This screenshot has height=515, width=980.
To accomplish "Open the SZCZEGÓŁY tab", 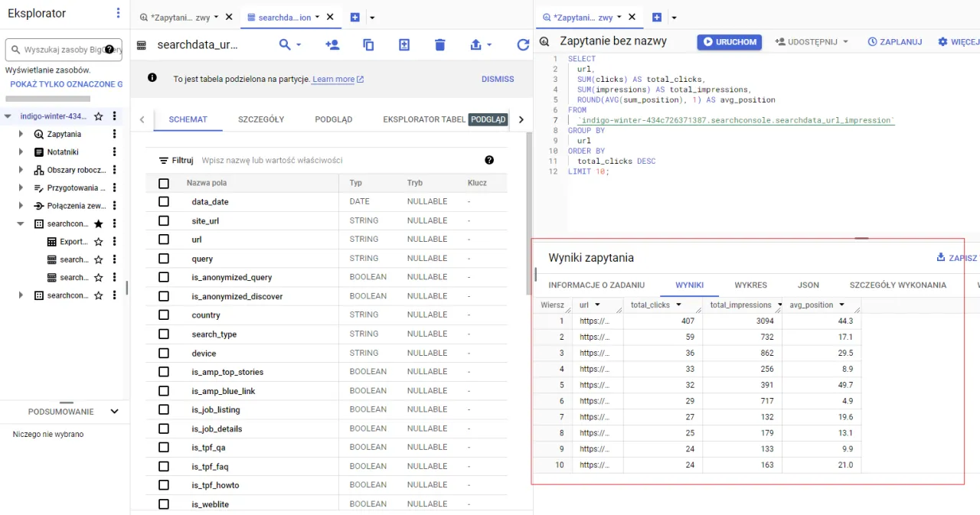I will [263, 119].
